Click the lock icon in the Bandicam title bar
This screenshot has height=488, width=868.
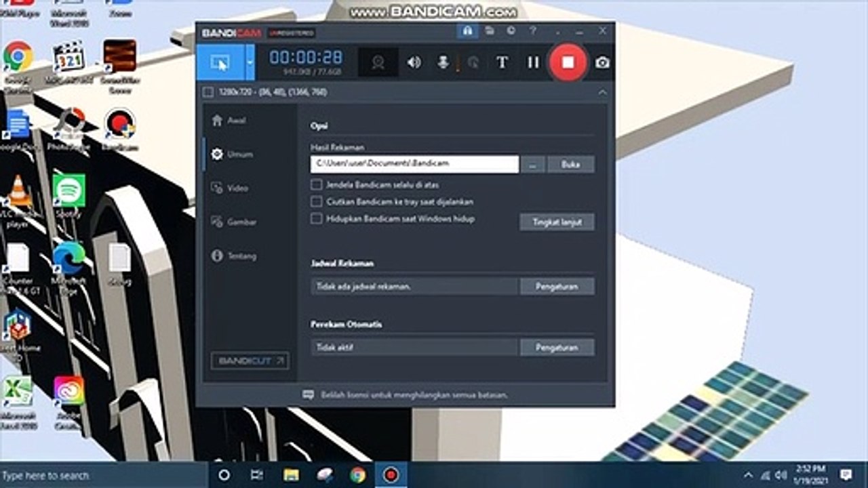(x=467, y=31)
